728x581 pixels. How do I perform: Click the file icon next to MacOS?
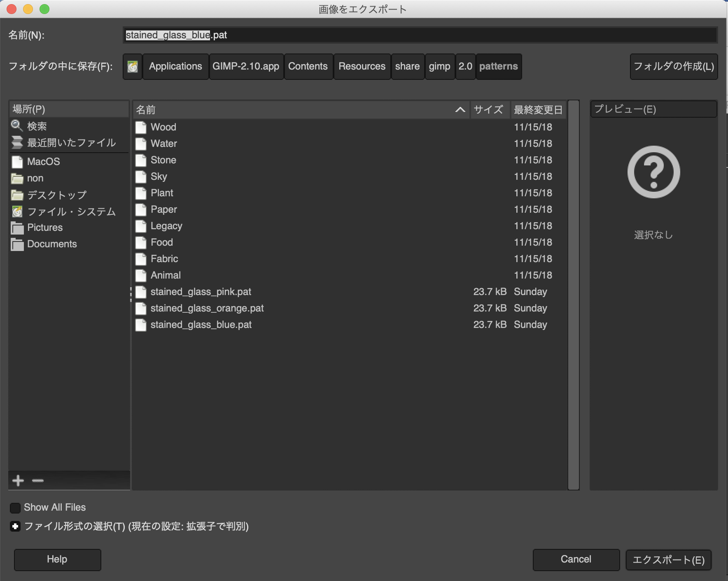[17, 162]
